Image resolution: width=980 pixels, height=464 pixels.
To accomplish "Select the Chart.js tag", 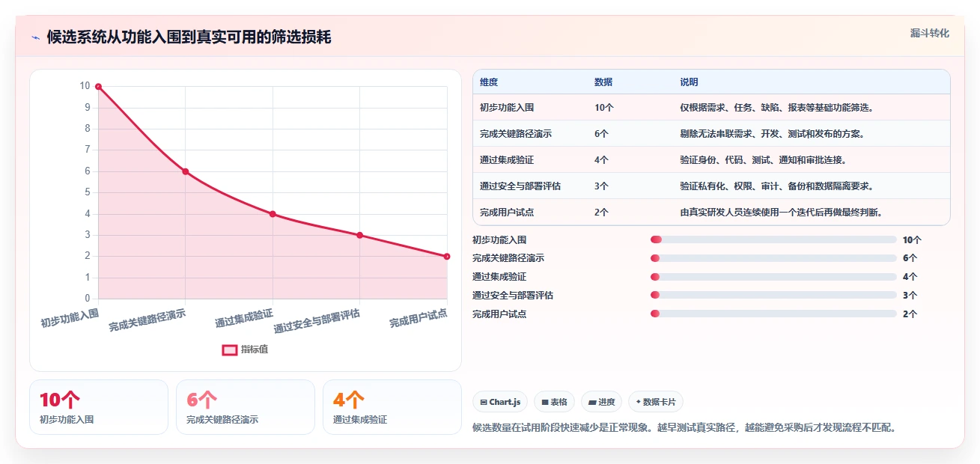I will point(500,402).
